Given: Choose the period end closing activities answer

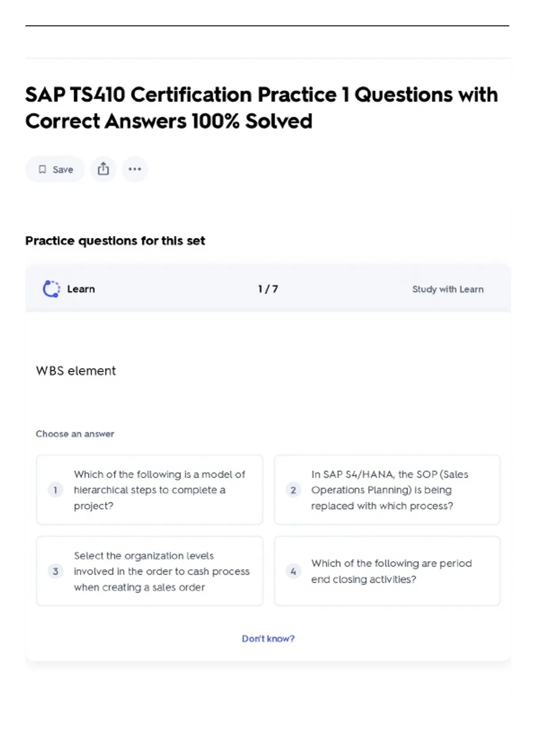Looking at the screenshot, I should pos(391,571).
